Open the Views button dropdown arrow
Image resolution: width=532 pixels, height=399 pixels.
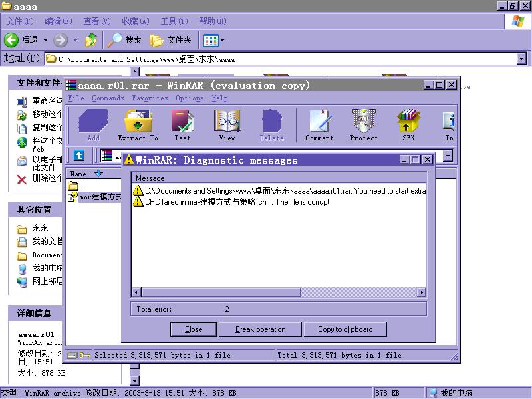point(222,41)
